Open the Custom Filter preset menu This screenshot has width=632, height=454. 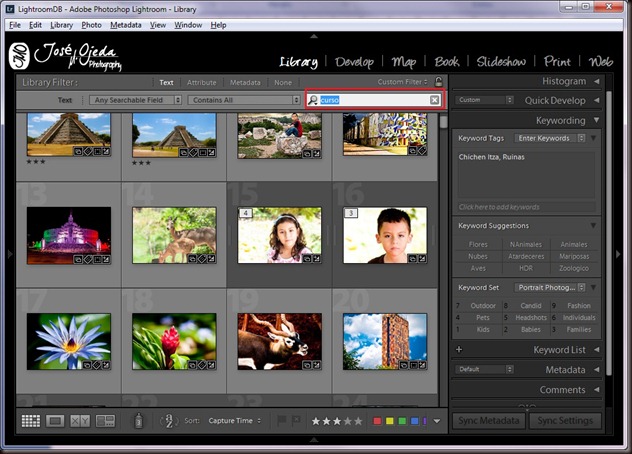(402, 82)
